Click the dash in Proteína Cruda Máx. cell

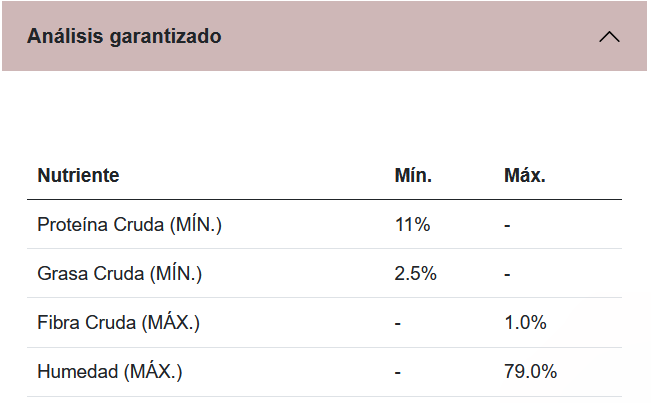[x=507, y=225]
